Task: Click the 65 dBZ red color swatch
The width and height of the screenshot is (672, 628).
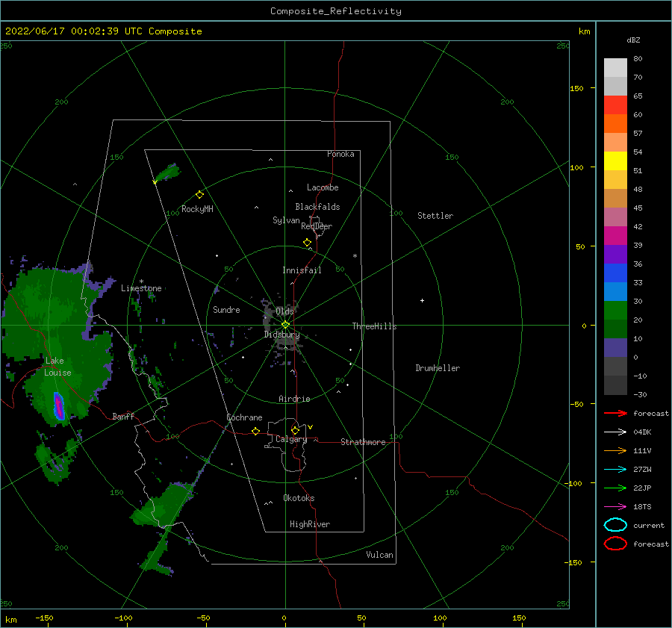Action: 615,105
